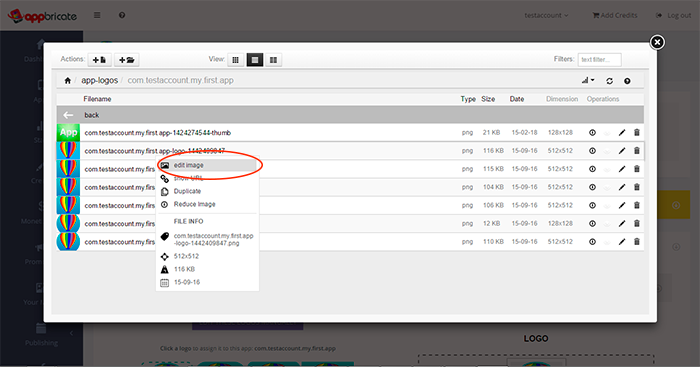Image resolution: width=700 pixels, height=367 pixels.
Task: Switch to the columns list view
Action: click(x=273, y=60)
